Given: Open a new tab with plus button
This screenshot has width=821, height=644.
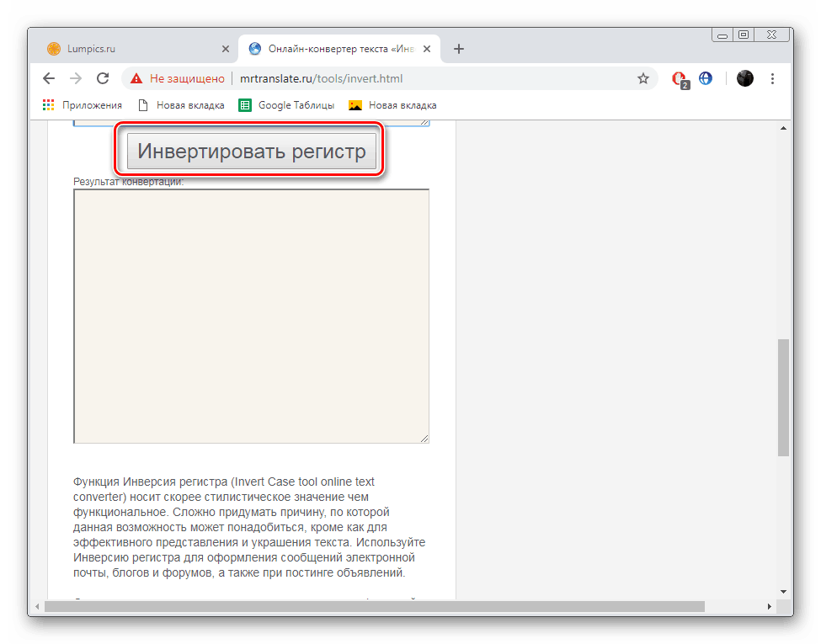Looking at the screenshot, I should tap(459, 49).
